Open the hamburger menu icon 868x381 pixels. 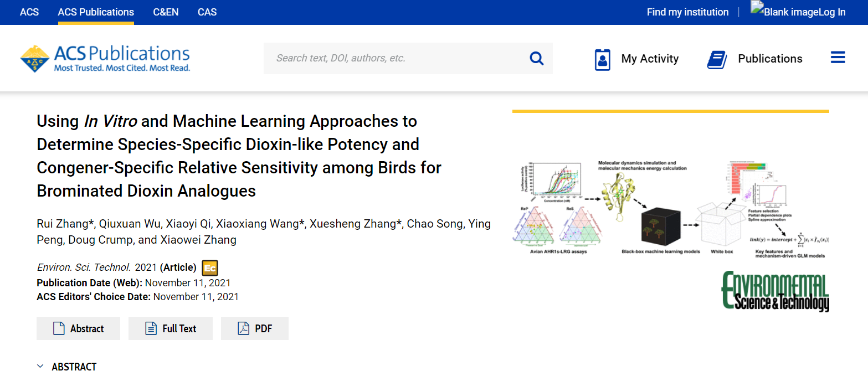point(838,58)
